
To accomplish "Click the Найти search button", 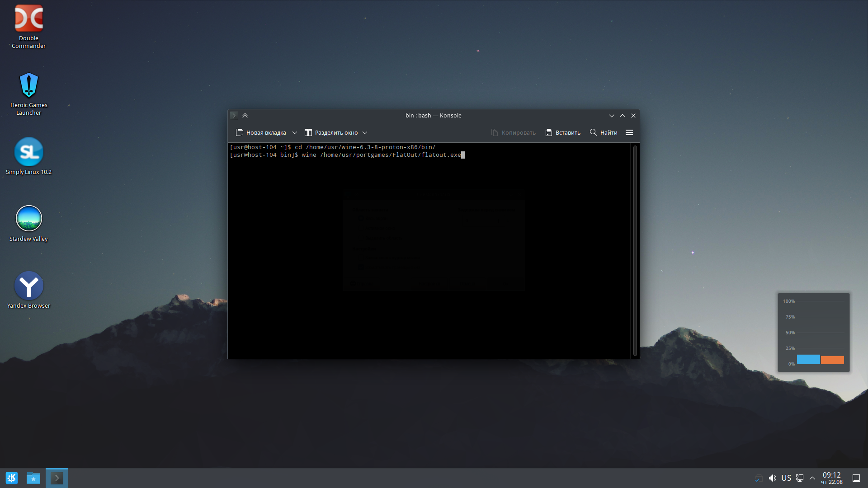I will (604, 133).
